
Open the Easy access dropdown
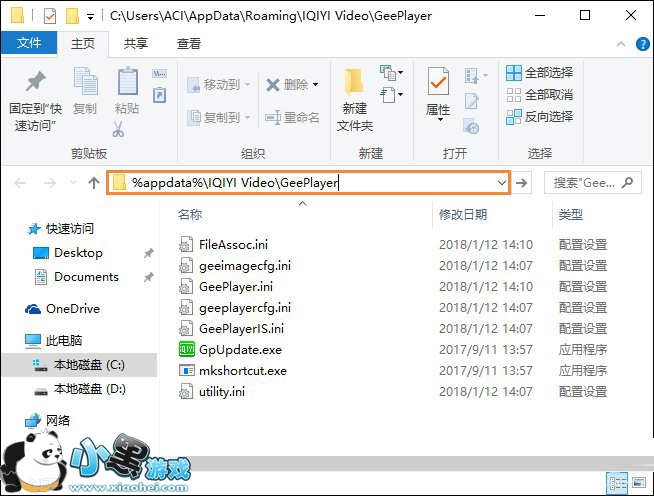pyautogui.click(x=391, y=95)
